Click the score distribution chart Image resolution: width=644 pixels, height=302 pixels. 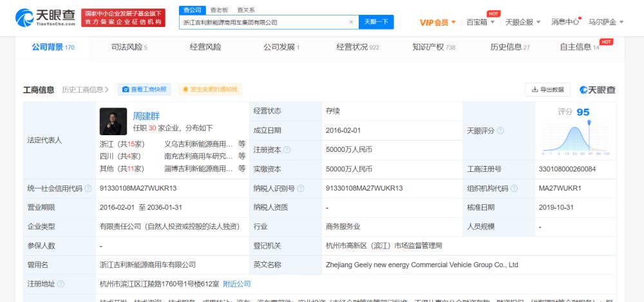tap(575, 139)
